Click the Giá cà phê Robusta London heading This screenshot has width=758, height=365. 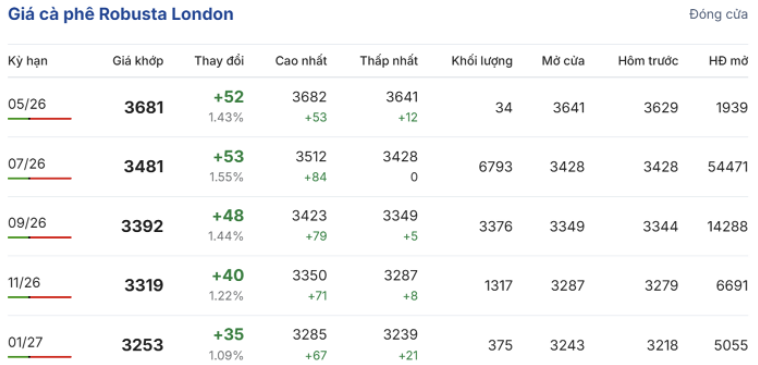[x=120, y=14]
